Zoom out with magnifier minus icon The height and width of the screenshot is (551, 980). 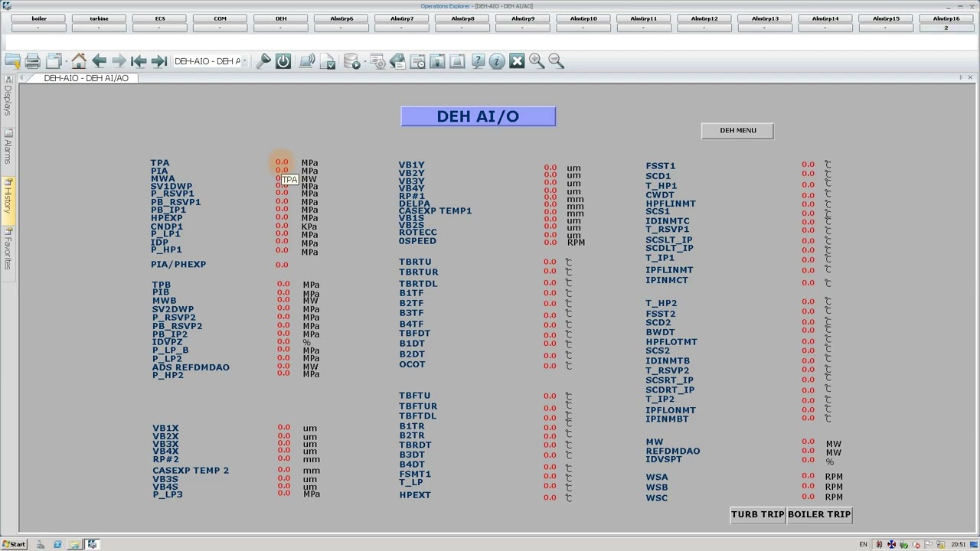click(x=557, y=61)
